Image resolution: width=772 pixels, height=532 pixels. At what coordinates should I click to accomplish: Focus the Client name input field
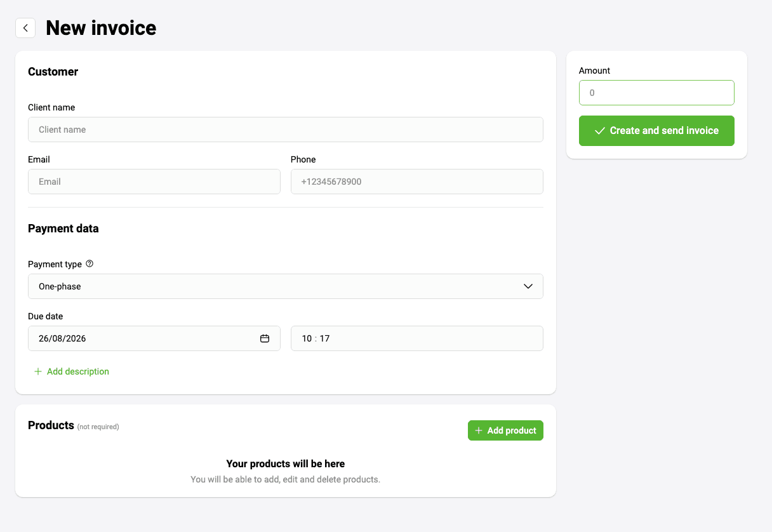tap(286, 130)
